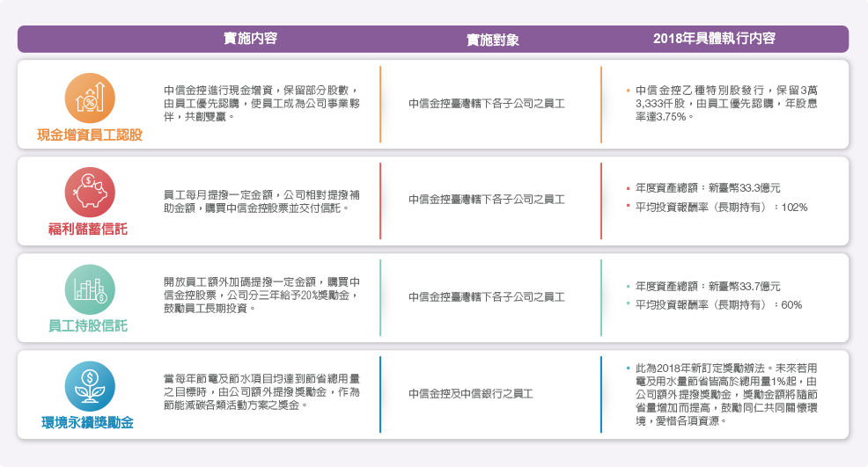Viewport: 868px width, 467px height.
Task: Click 平均投資報酬率 60% line
Action: 718,305
